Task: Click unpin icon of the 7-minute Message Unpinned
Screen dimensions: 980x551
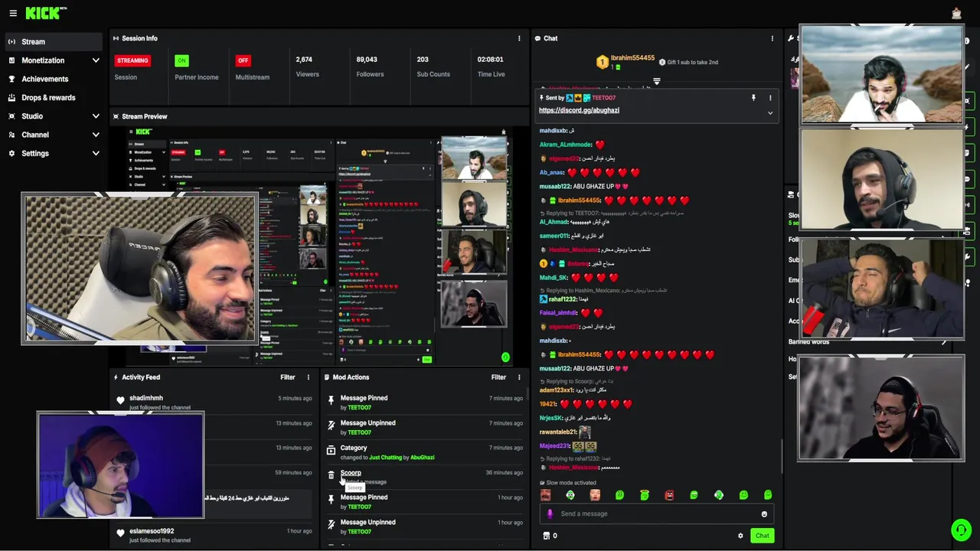Action: (x=331, y=425)
